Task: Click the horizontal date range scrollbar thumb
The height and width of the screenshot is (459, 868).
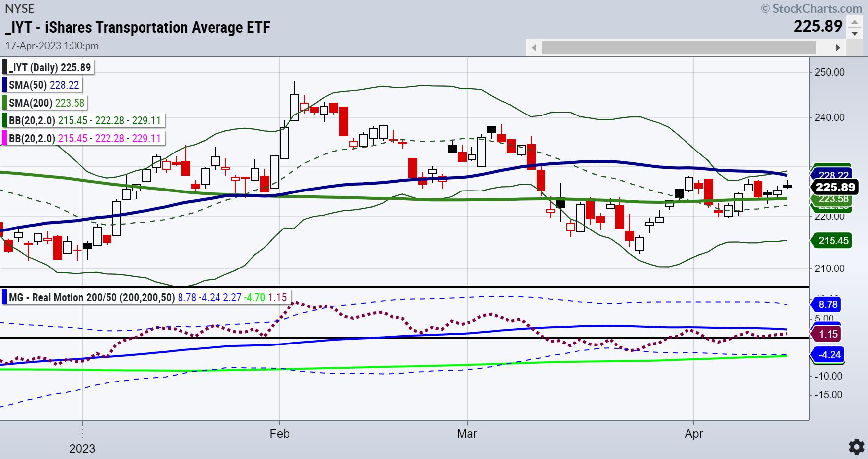Action: pos(679,48)
